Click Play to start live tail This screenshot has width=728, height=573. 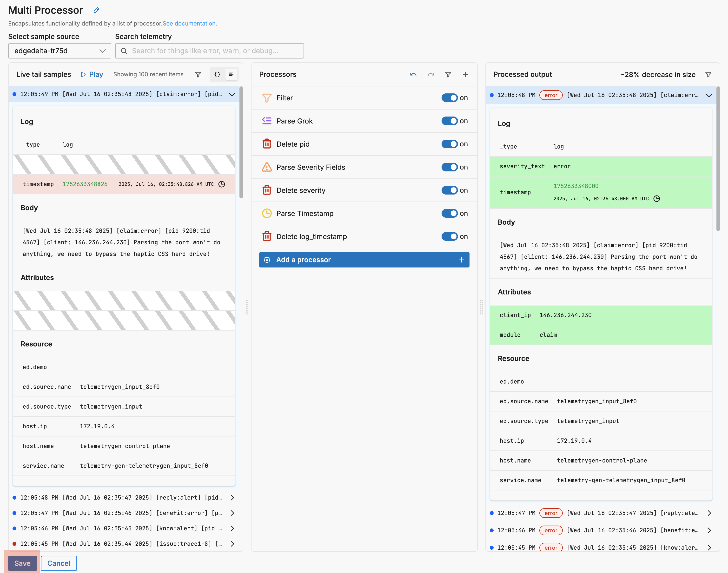coord(92,74)
